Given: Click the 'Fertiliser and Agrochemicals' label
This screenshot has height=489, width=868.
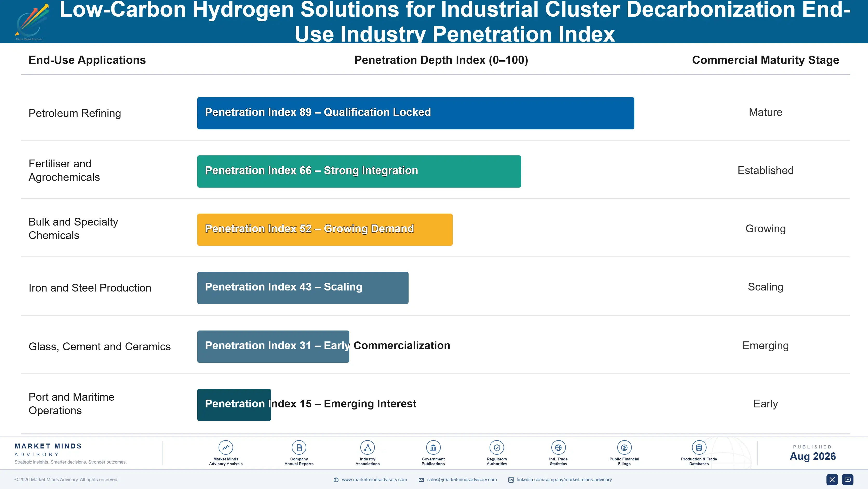Looking at the screenshot, I should click(x=64, y=170).
